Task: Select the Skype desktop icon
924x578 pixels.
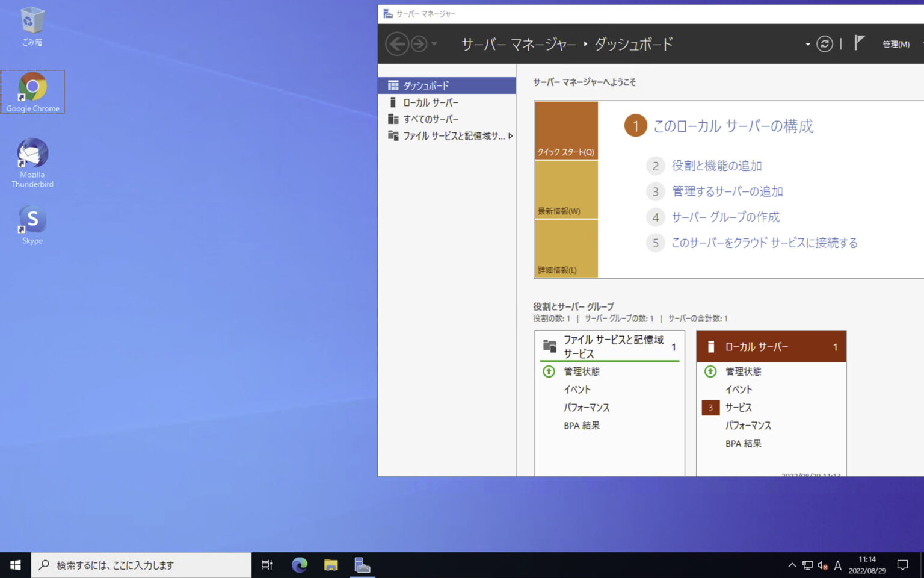Action: click(x=32, y=225)
